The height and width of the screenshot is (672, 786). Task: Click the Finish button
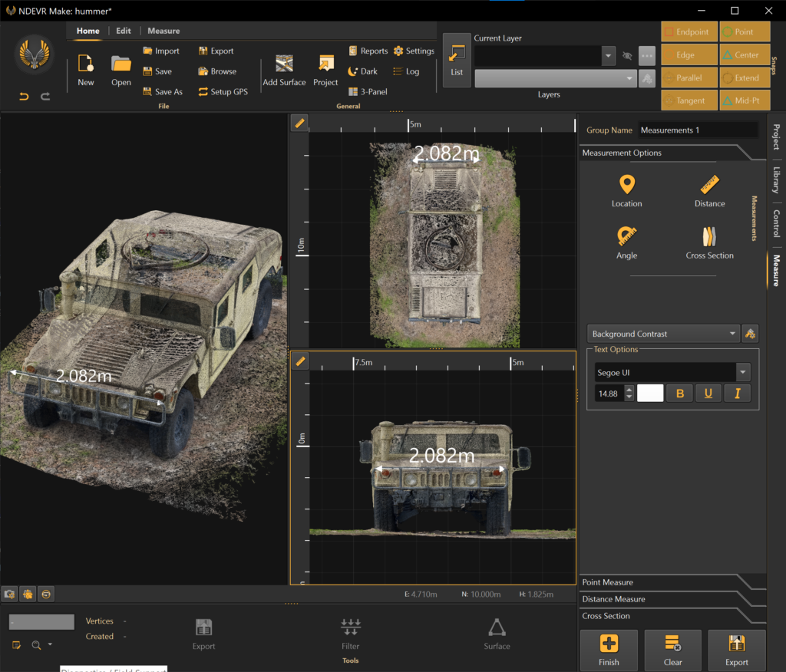609,650
